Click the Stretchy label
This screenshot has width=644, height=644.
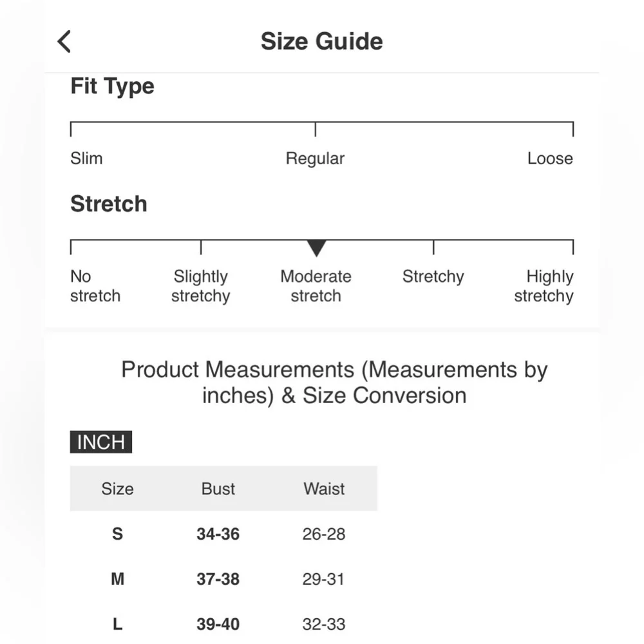click(433, 277)
